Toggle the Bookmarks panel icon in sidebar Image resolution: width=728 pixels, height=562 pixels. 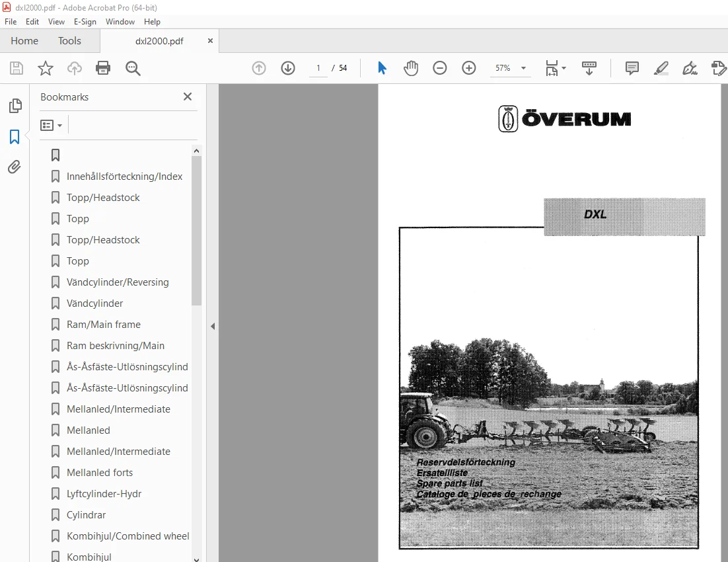point(15,137)
